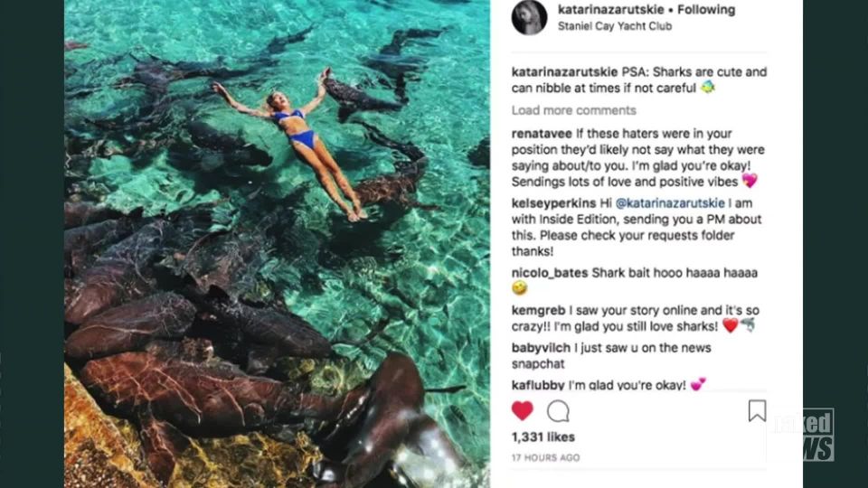Image resolution: width=868 pixels, height=488 pixels.
Task: Click the shark photo of the post
Action: tap(277, 244)
